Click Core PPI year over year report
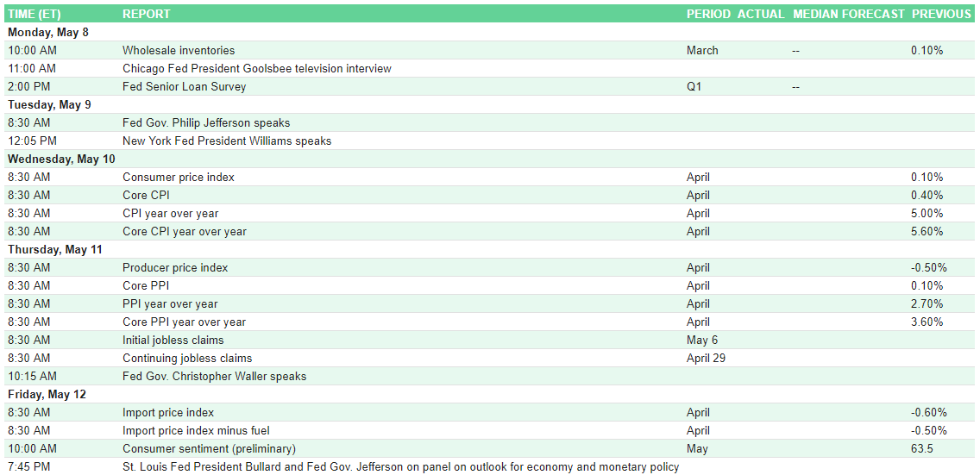 tap(185, 322)
